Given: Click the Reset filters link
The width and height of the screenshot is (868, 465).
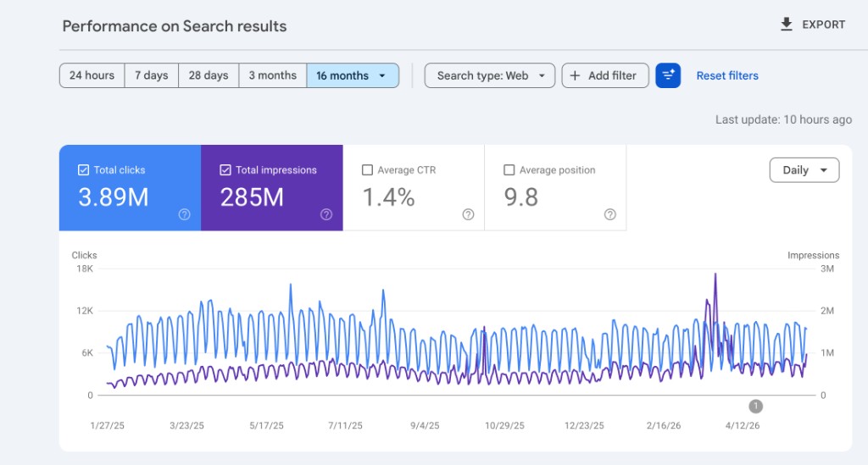Looking at the screenshot, I should pyautogui.click(x=727, y=75).
